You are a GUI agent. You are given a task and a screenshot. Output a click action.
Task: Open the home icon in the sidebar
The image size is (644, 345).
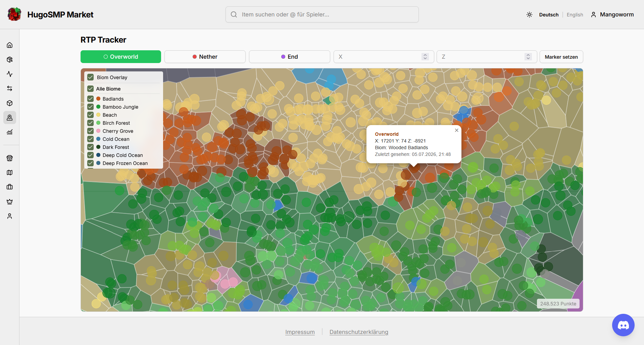10,45
